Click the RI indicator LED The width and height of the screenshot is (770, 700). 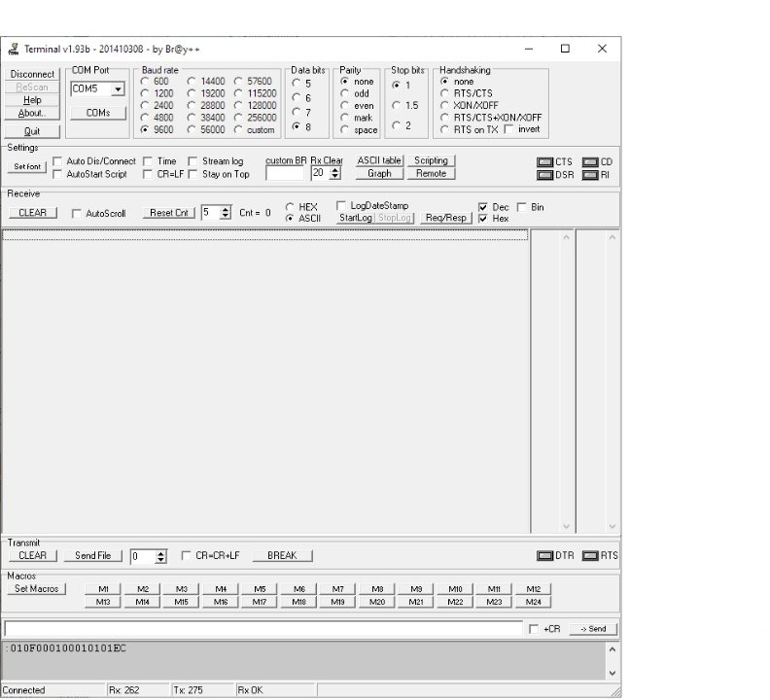590,175
